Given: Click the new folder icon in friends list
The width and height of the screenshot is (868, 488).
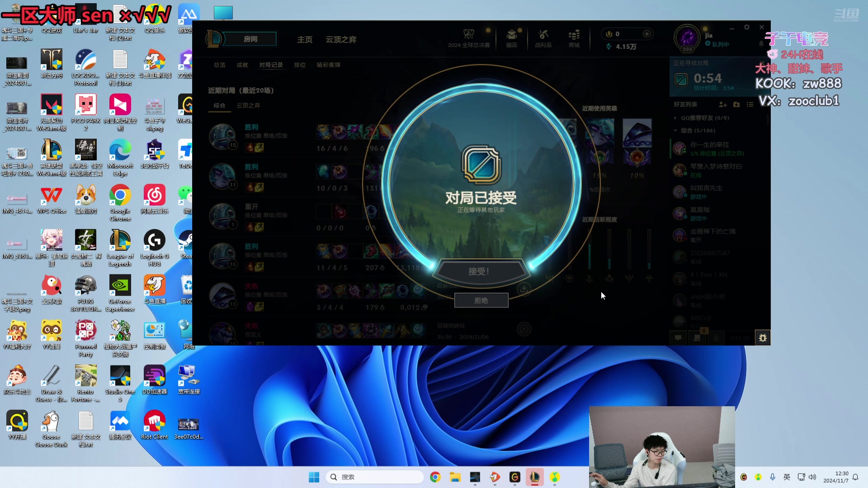Looking at the screenshot, I should [x=736, y=104].
